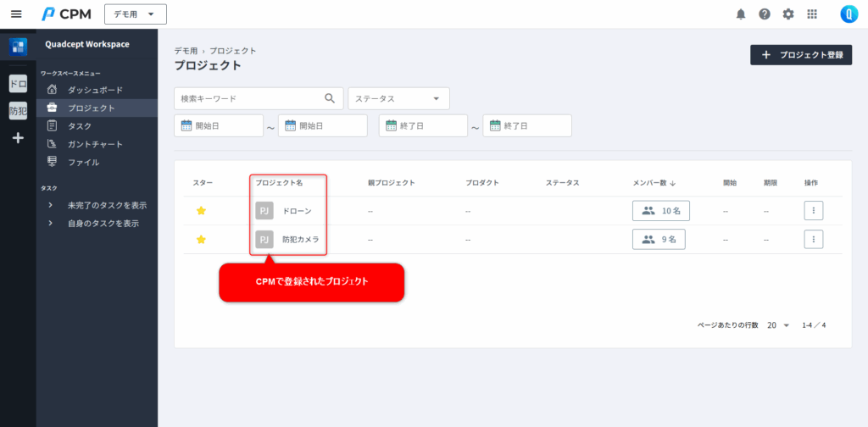Screen dimensions: 868x427
Task: Click the 10名 members button
Action: click(x=661, y=211)
